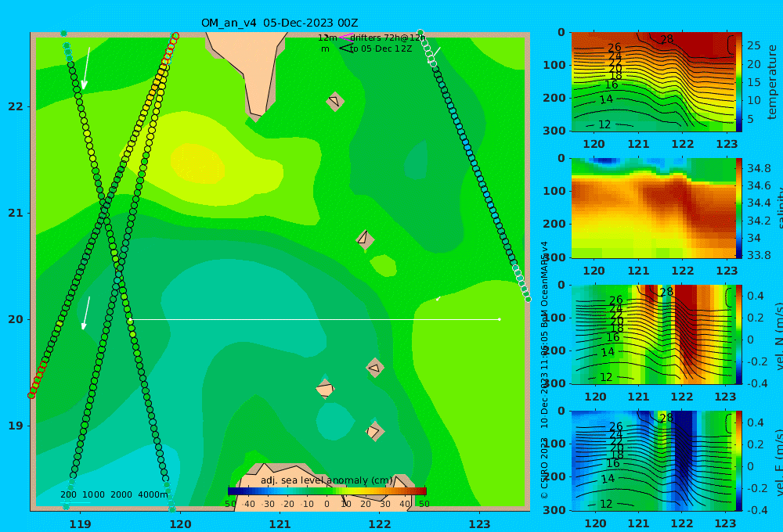Click the 'adj. sea level anomaly (cm)' label
The width and height of the screenshot is (783, 532).
click(x=327, y=480)
